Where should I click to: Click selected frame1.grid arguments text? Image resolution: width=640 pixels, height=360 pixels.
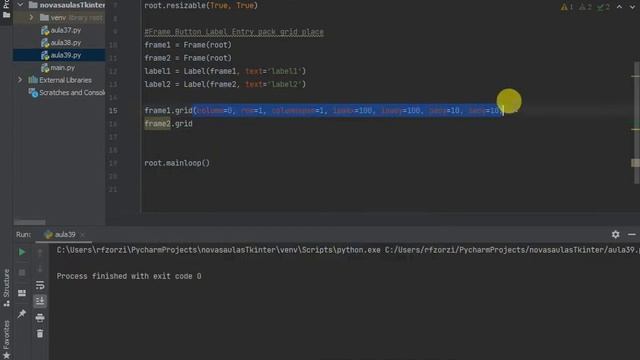click(x=348, y=111)
